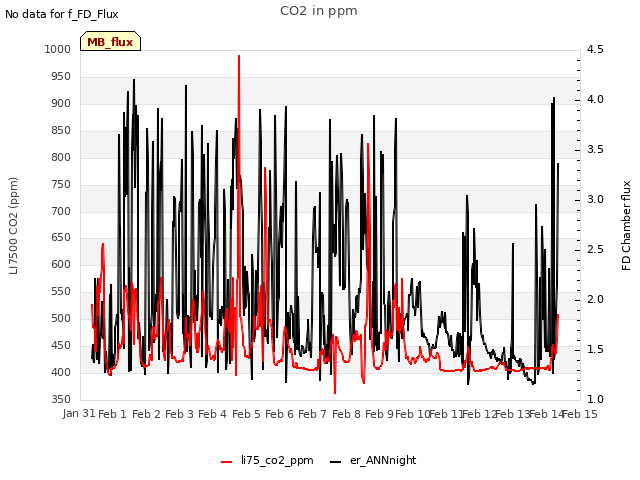640x480 pixels.
Task: Click the 450 left-axis tick label
Action: pos(61,345)
